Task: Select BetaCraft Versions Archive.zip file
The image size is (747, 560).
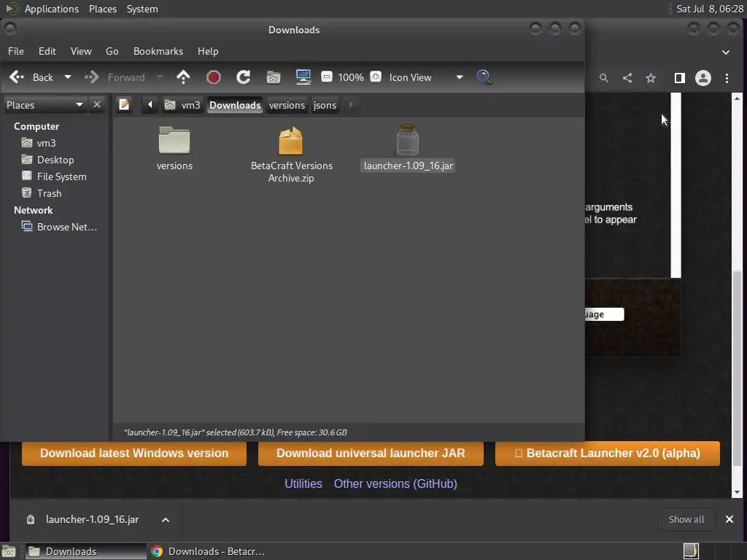Action: (291, 154)
